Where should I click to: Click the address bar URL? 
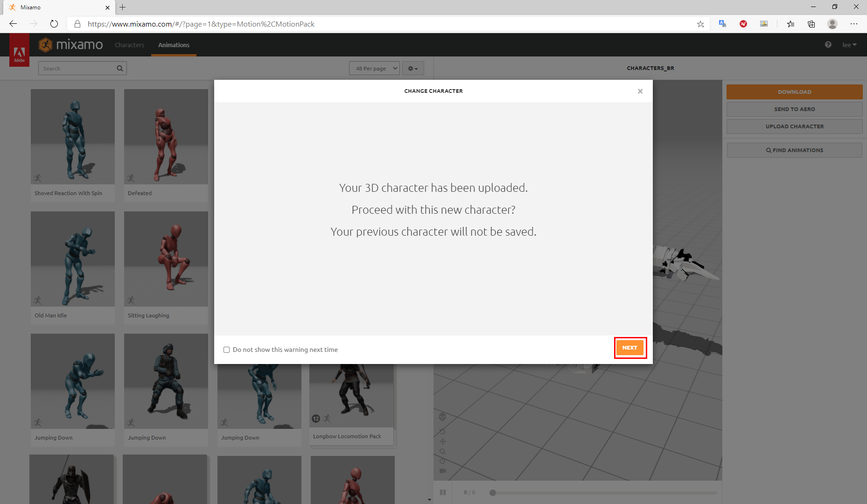[201, 24]
